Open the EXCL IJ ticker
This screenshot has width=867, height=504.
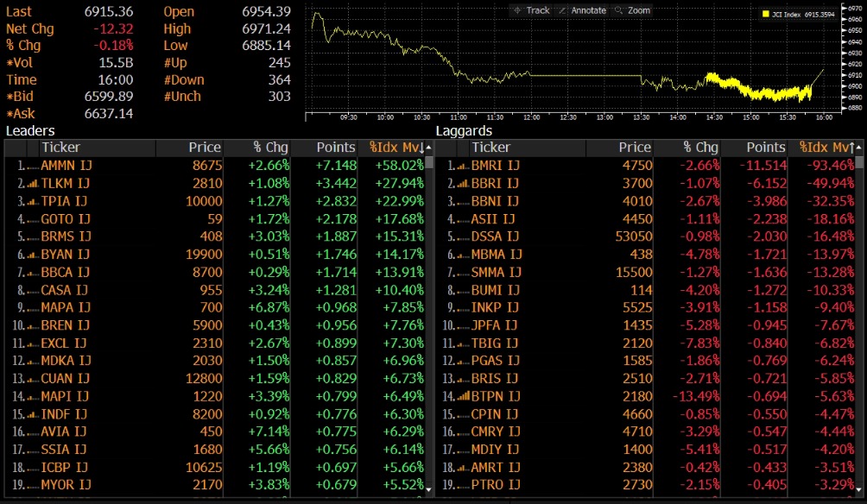(64, 343)
